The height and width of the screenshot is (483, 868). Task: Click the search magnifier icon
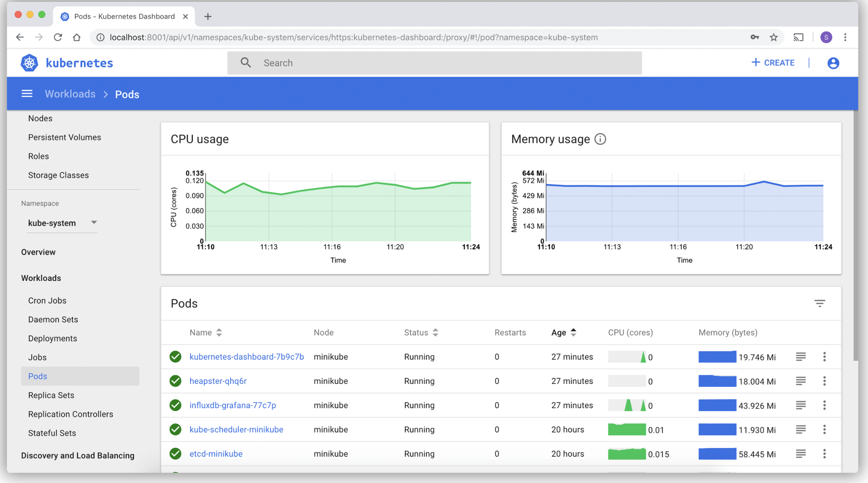pyautogui.click(x=246, y=63)
